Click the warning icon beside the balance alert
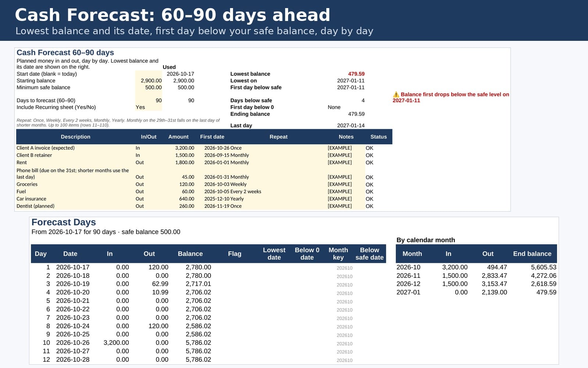Viewport: 588px width, 368px height. [396, 95]
